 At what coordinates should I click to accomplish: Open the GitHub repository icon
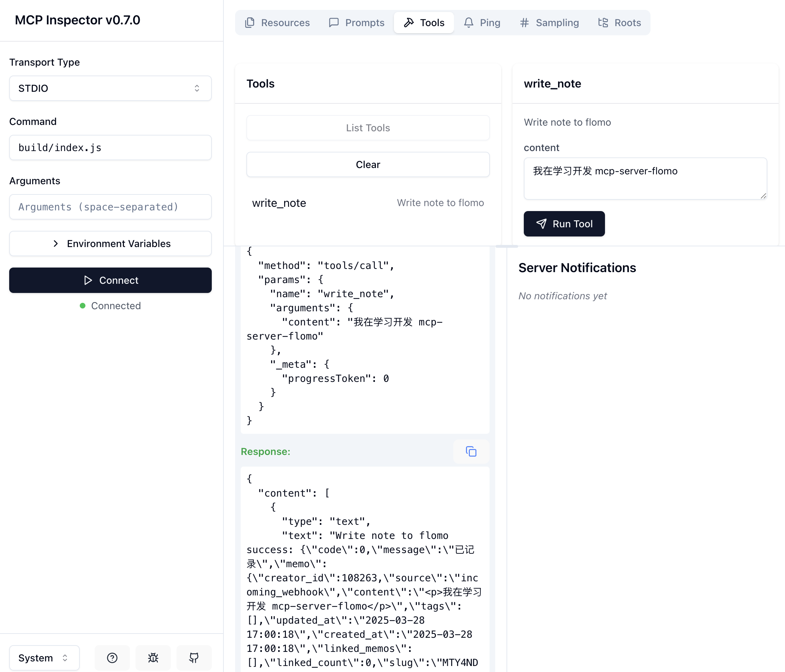(x=194, y=658)
